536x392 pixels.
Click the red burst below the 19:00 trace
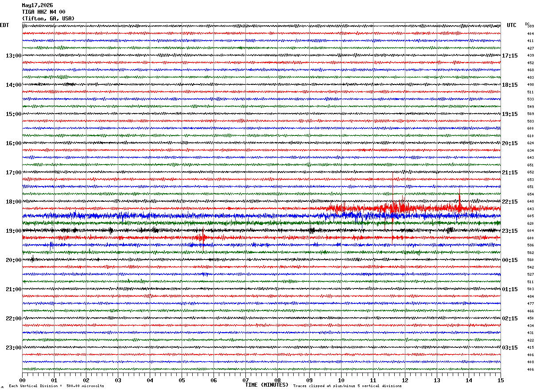click(202, 239)
